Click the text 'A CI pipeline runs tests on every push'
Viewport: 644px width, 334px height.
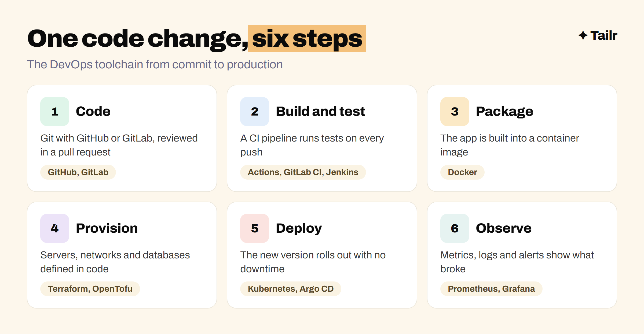[312, 145]
